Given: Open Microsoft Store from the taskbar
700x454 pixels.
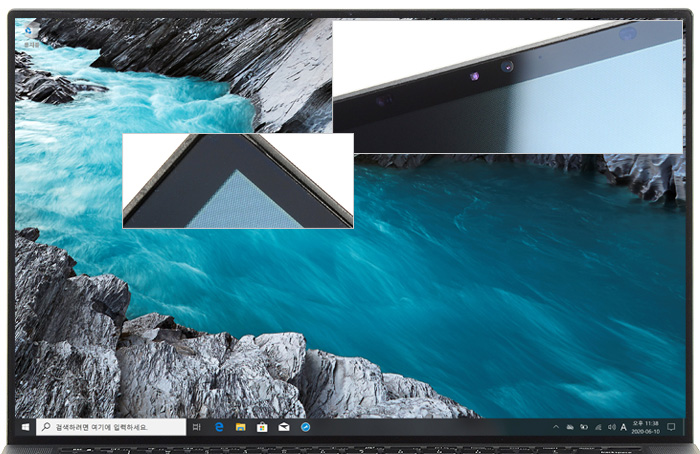Looking at the screenshot, I should pos(262,427).
